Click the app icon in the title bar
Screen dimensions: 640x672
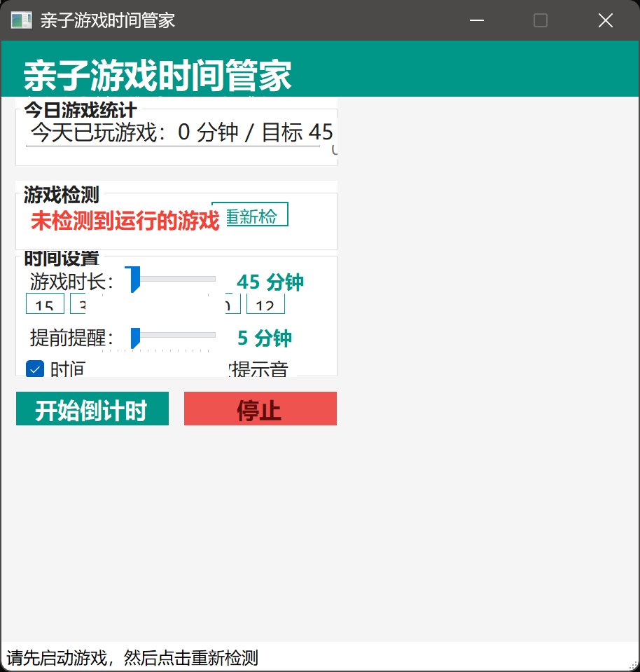point(21,21)
